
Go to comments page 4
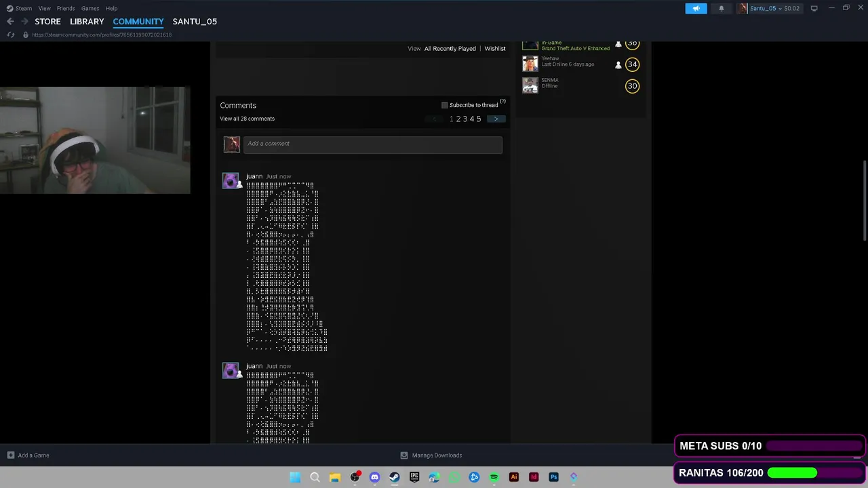pos(471,119)
